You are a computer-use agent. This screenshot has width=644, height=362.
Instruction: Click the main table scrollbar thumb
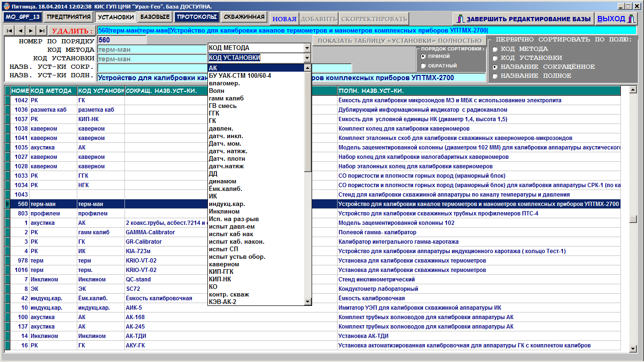633,220
